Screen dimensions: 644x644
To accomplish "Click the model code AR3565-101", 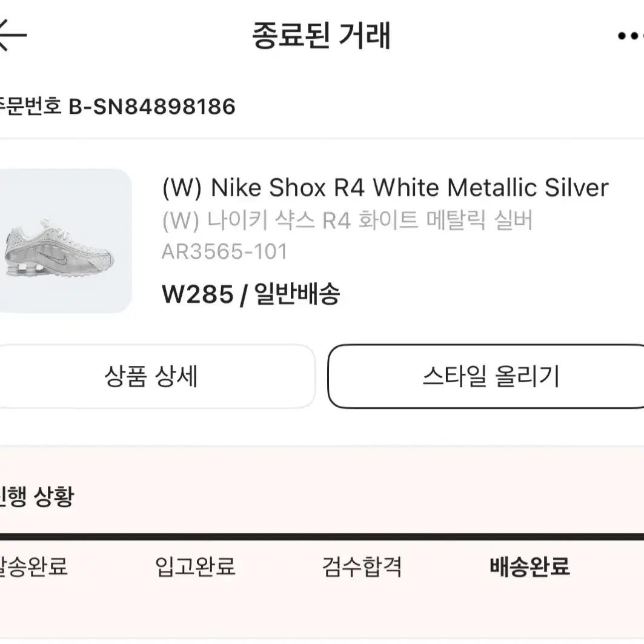I will pyautogui.click(x=224, y=251).
